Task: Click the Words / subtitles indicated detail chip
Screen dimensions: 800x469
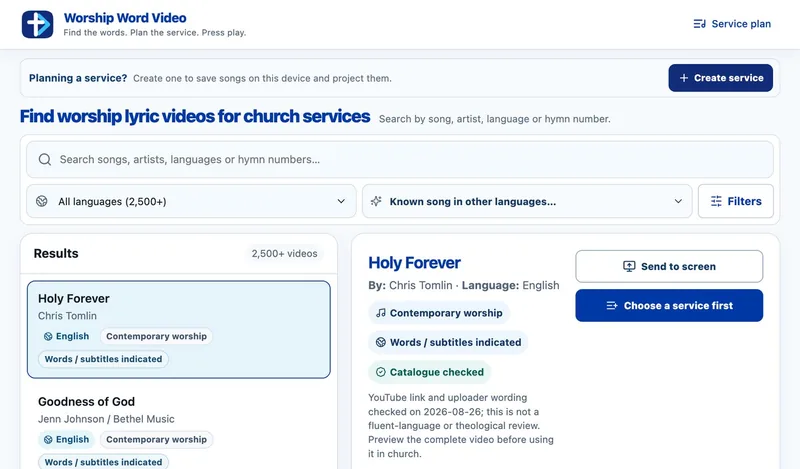Action: click(x=448, y=342)
